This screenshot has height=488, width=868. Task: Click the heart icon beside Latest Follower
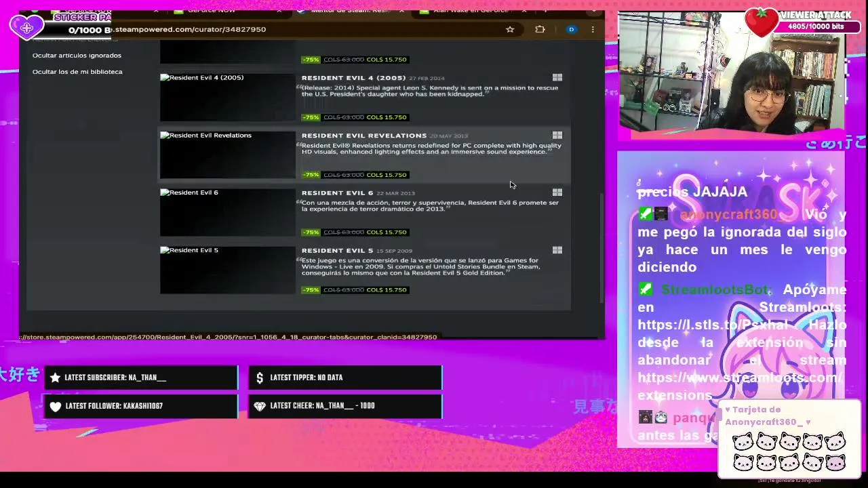click(56, 406)
